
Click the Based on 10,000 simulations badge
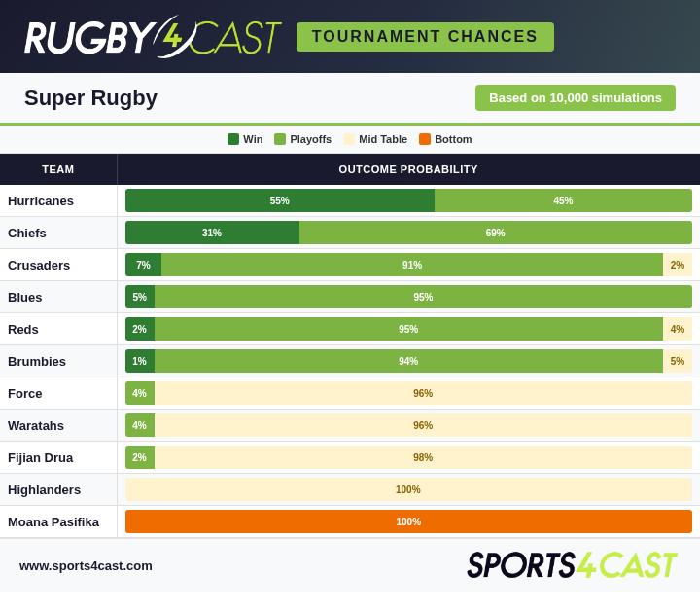(x=575, y=98)
